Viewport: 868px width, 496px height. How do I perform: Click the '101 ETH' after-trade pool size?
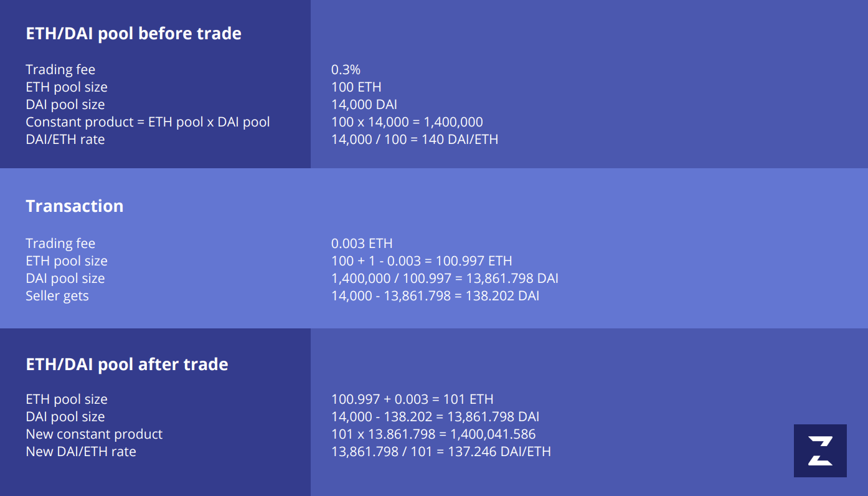412,399
